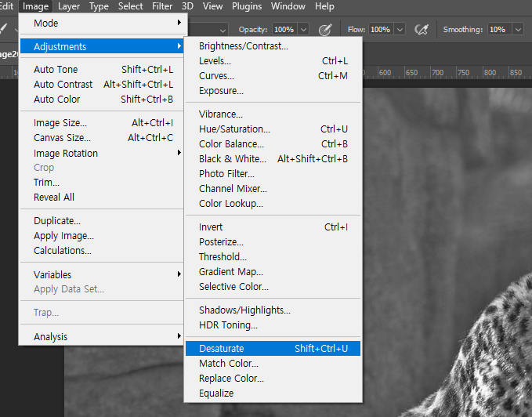Image resolution: width=532 pixels, height=417 pixels.
Task: Open the Opacity dropdown arrow
Action: 303,30
